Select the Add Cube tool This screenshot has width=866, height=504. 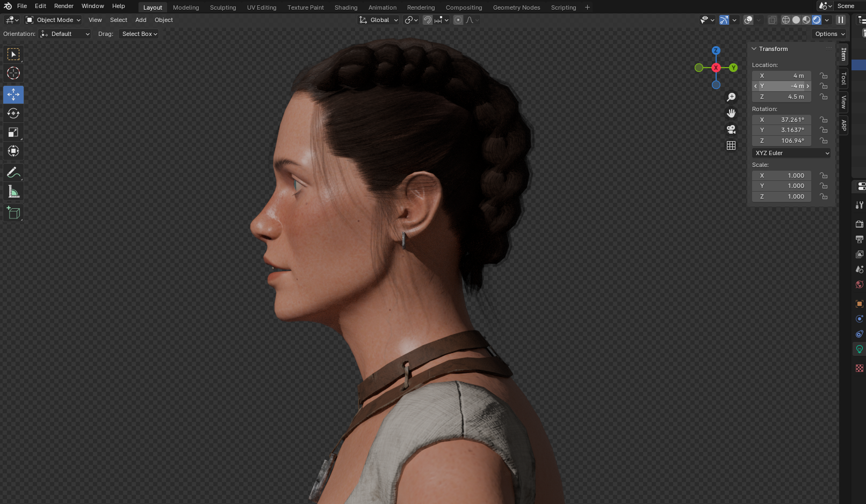(13, 213)
